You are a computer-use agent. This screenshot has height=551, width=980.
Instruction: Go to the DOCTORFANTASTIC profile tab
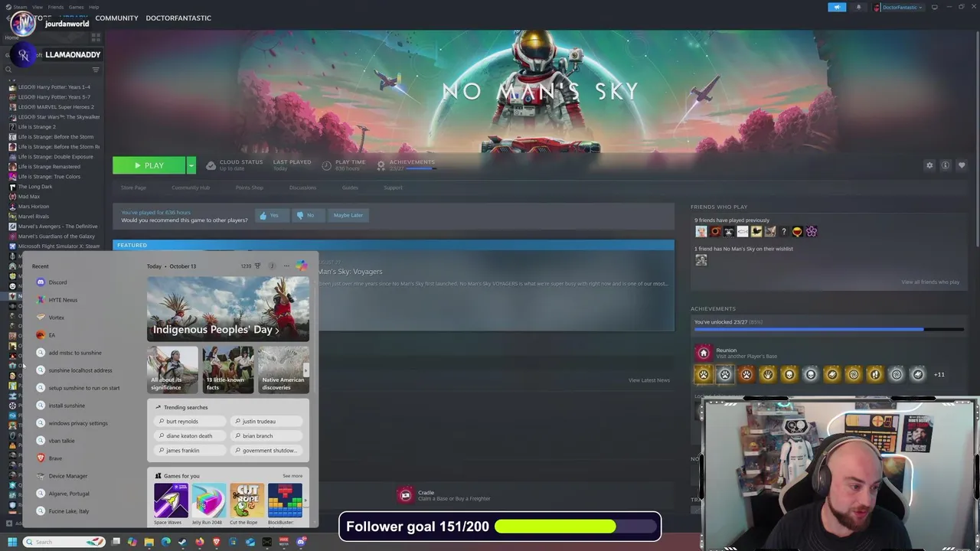pyautogui.click(x=178, y=18)
